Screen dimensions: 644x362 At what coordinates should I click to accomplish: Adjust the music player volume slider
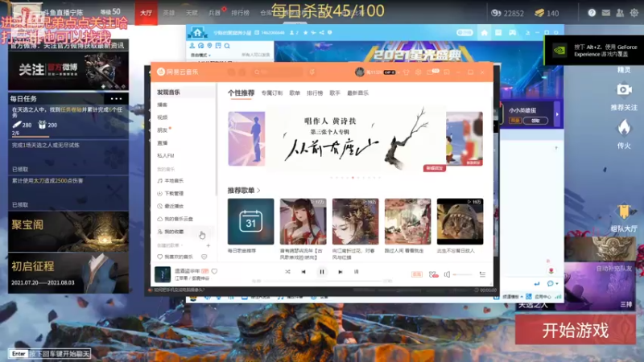point(462,274)
